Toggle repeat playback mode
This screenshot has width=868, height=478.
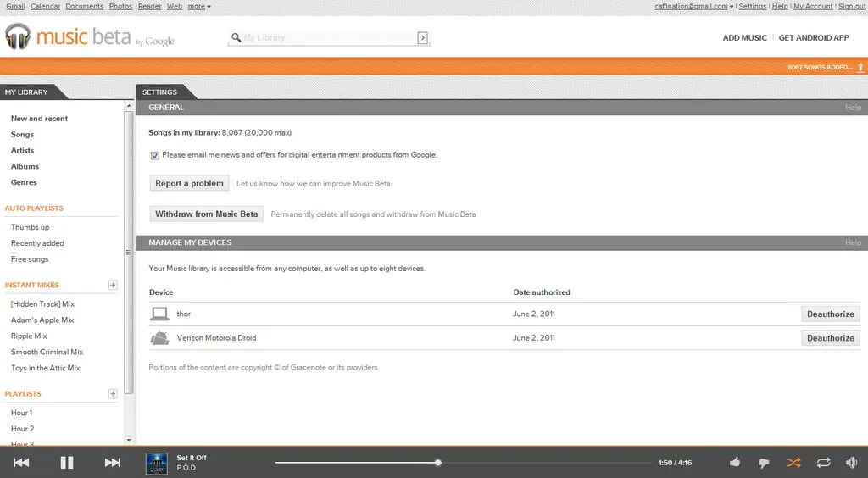[823, 463]
